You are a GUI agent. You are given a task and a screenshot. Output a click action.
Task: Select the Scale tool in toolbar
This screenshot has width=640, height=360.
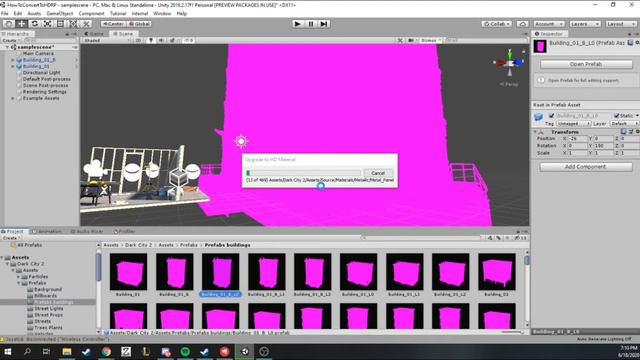coord(47,24)
